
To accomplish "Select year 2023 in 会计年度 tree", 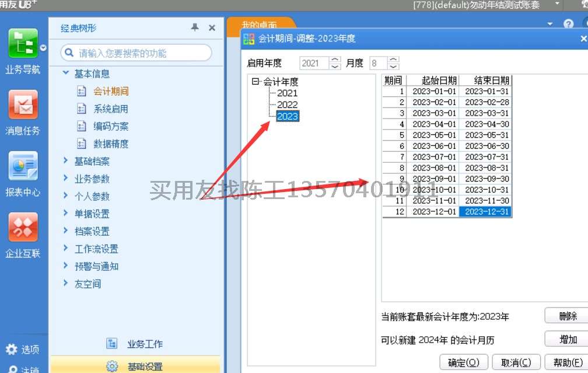I will [x=288, y=116].
